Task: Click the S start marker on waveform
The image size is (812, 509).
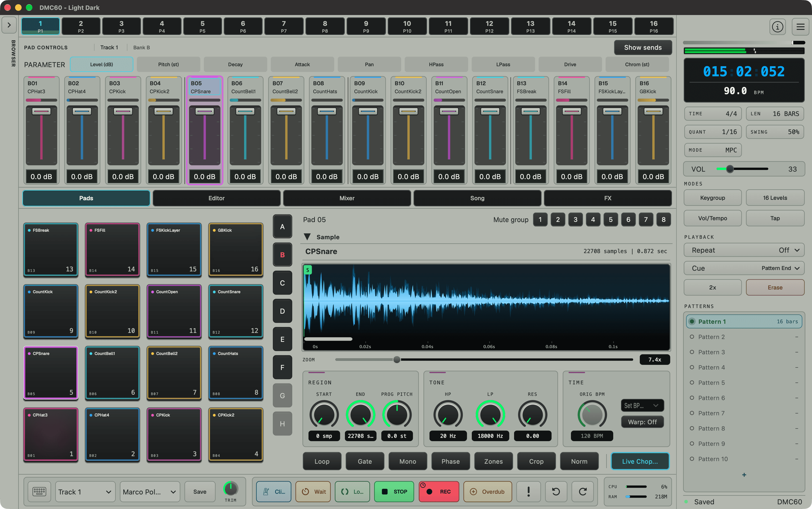Action: (x=308, y=270)
